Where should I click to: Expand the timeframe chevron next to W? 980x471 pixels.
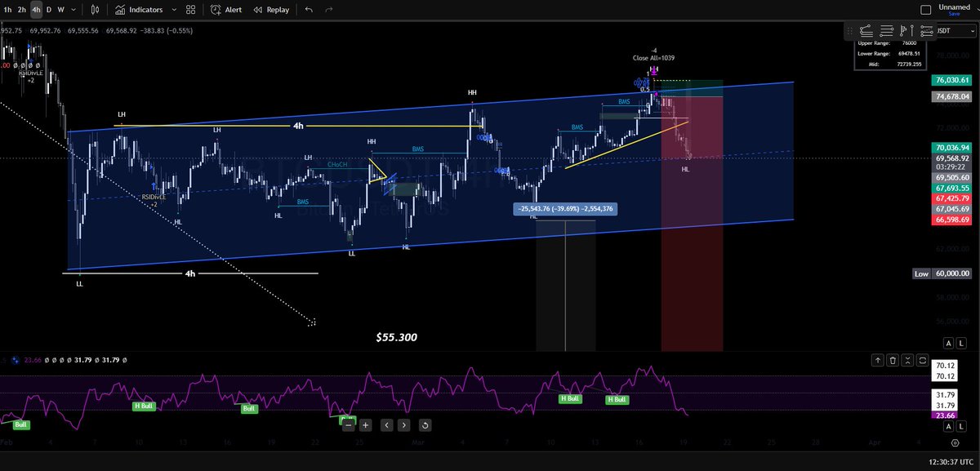point(73,10)
